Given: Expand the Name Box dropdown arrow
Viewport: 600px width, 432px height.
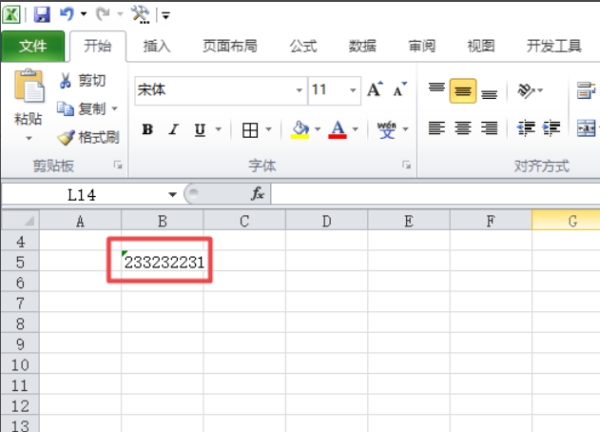Looking at the screenshot, I should [x=173, y=195].
